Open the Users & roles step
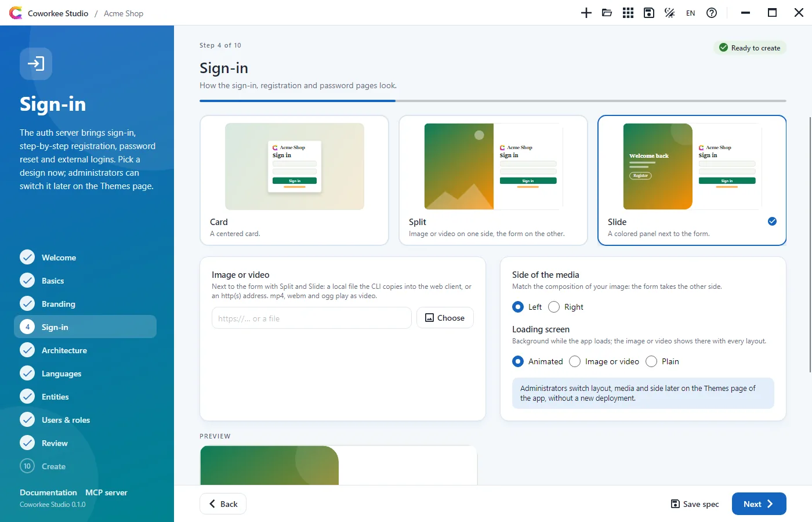The image size is (812, 522). [85, 419]
